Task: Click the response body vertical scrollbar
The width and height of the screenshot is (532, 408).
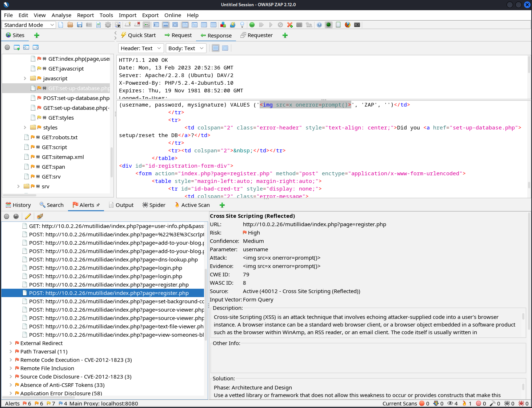Action: point(529,185)
